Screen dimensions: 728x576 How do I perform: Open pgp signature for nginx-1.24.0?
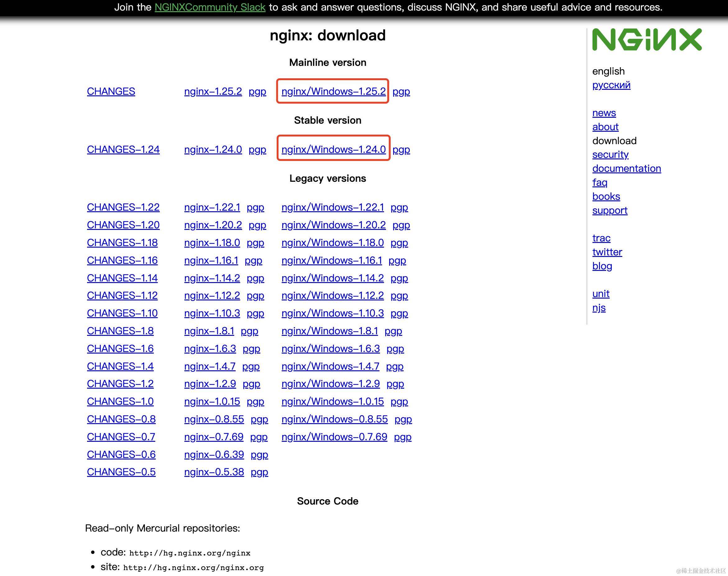point(257,149)
